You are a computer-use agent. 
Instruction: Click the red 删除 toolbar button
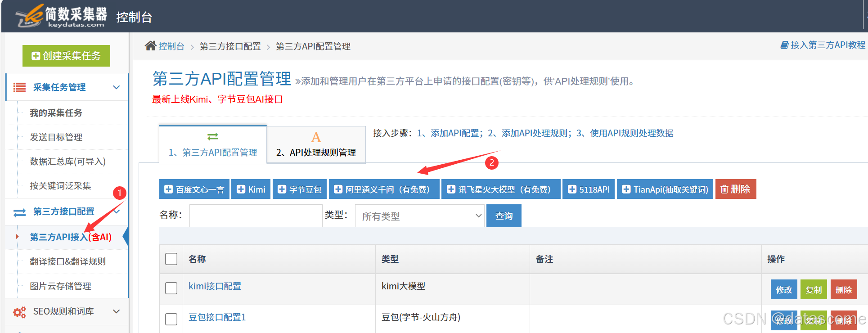click(736, 189)
